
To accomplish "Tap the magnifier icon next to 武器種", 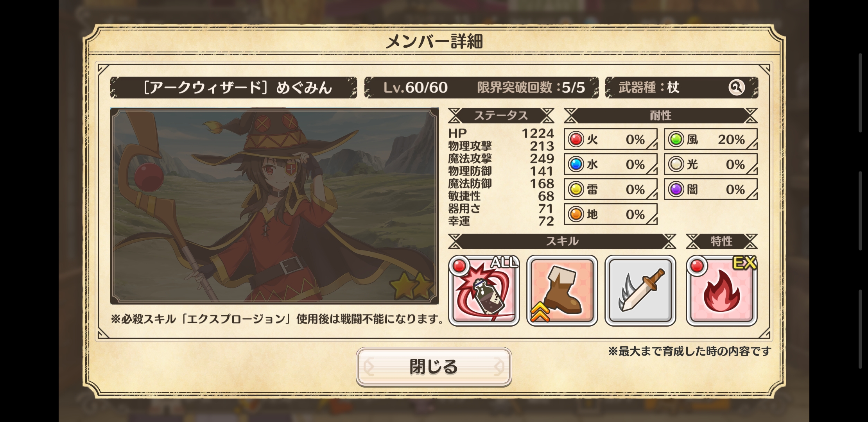I will (737, 88).
